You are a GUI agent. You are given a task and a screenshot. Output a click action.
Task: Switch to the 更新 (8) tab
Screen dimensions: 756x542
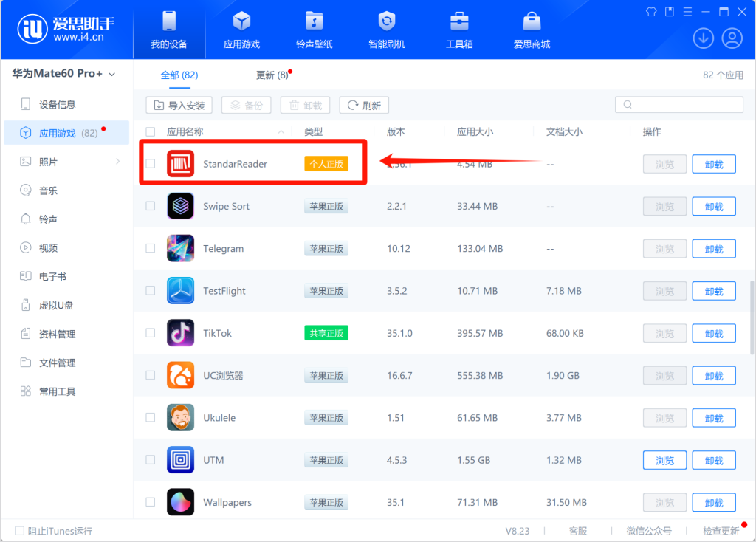tap(272, 75)
